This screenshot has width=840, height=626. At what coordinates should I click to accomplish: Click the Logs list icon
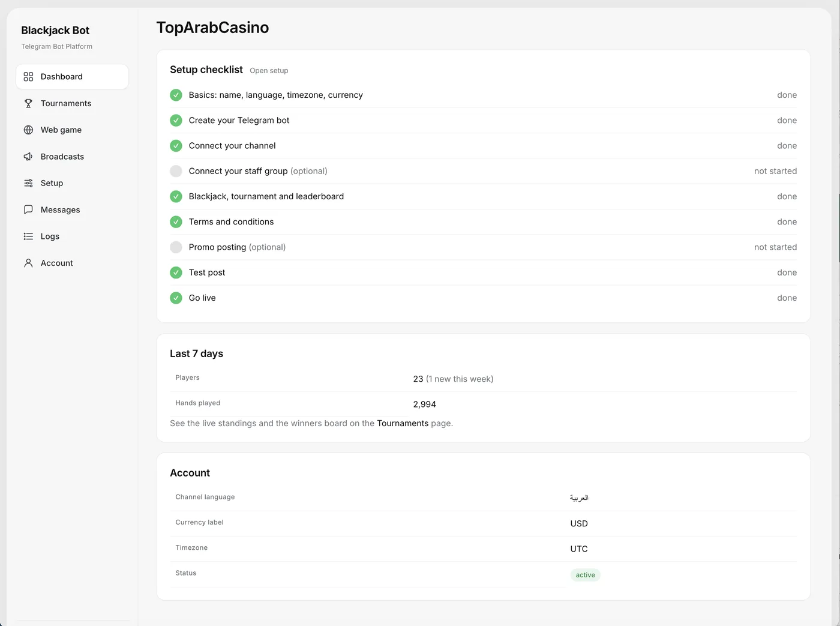[28, 236]
